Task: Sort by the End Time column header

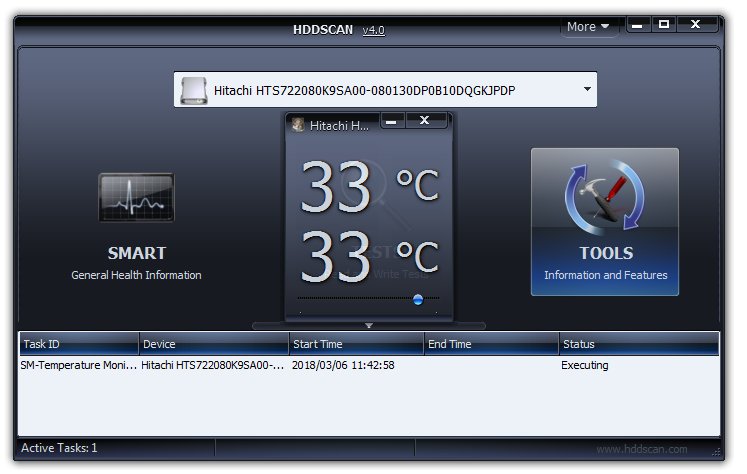Action: pos(491,344)
